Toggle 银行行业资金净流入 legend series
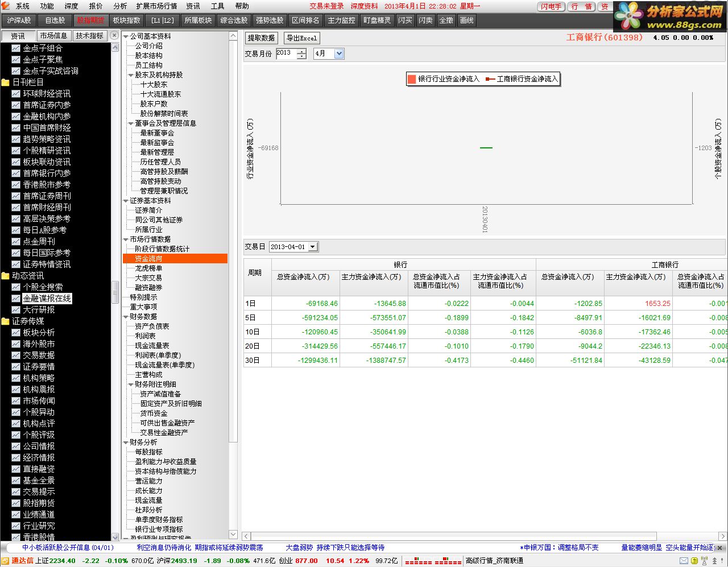The image size is (728, 567). pyautogui.click(x=443, y=79)
